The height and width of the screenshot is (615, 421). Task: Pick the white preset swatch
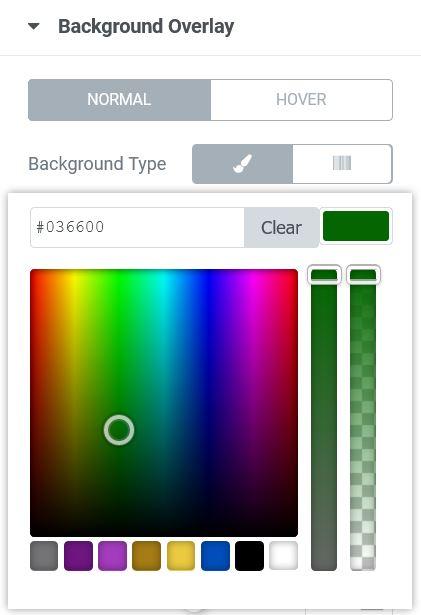pos(284,556)
